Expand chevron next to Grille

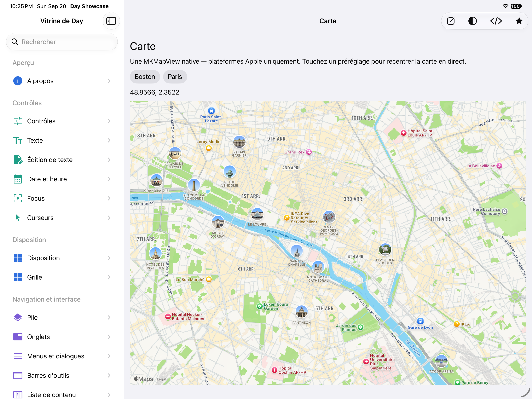coord(109,277)
